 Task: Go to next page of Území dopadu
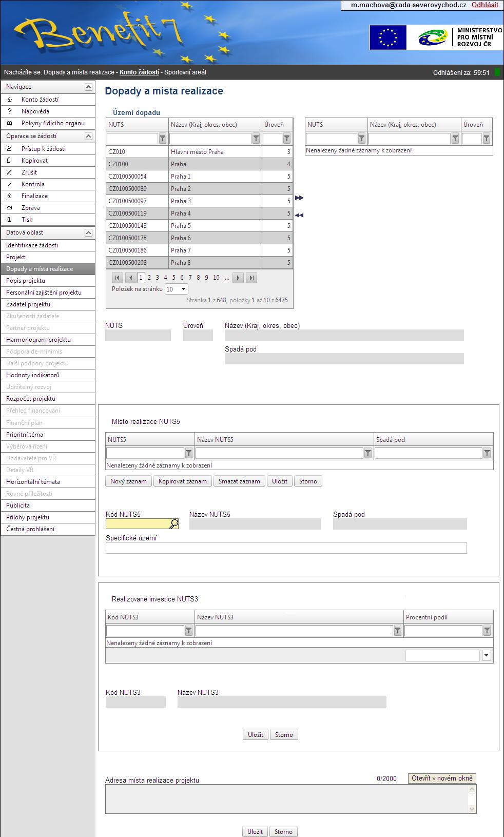(238, 278)
